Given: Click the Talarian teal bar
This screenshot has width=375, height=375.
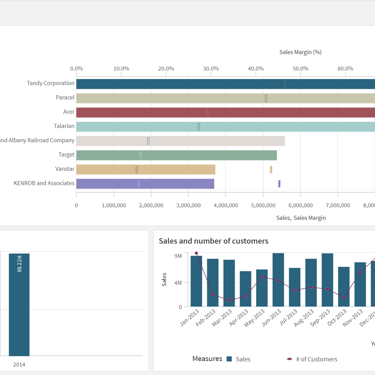Looking at the screenshot, I should [x=226, y=127].
